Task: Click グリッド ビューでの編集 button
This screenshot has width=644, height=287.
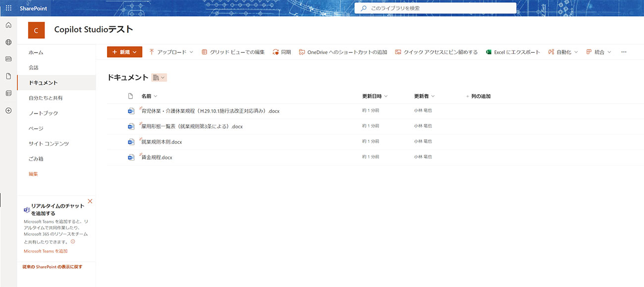Action: (233, 52)
